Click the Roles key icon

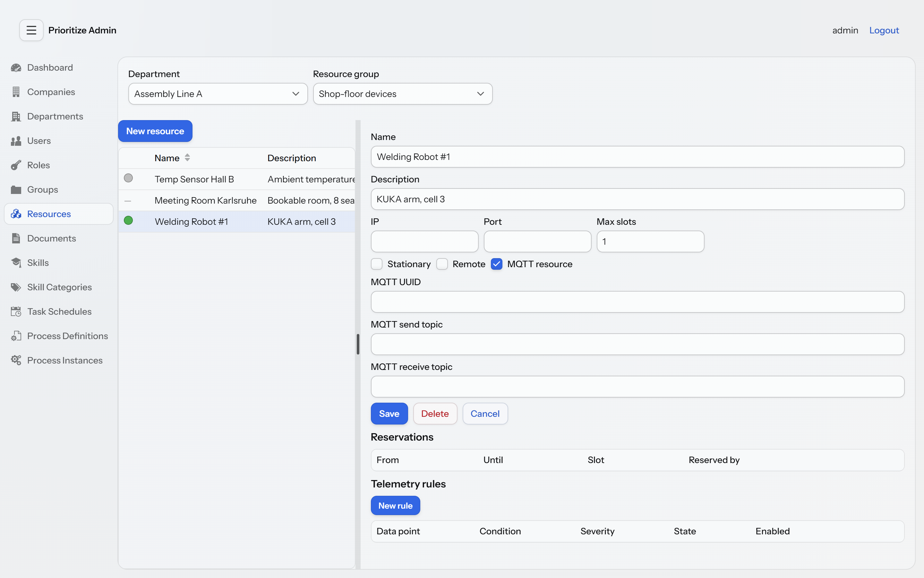16,165
